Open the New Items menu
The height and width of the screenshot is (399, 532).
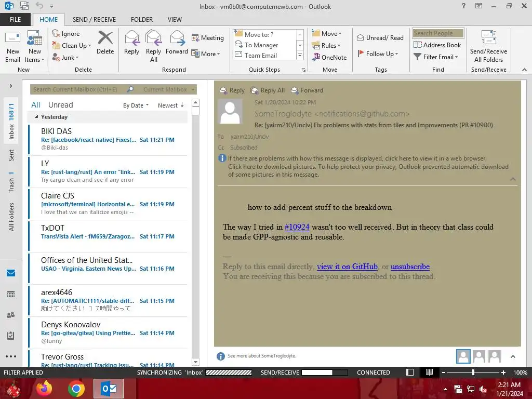35,47
